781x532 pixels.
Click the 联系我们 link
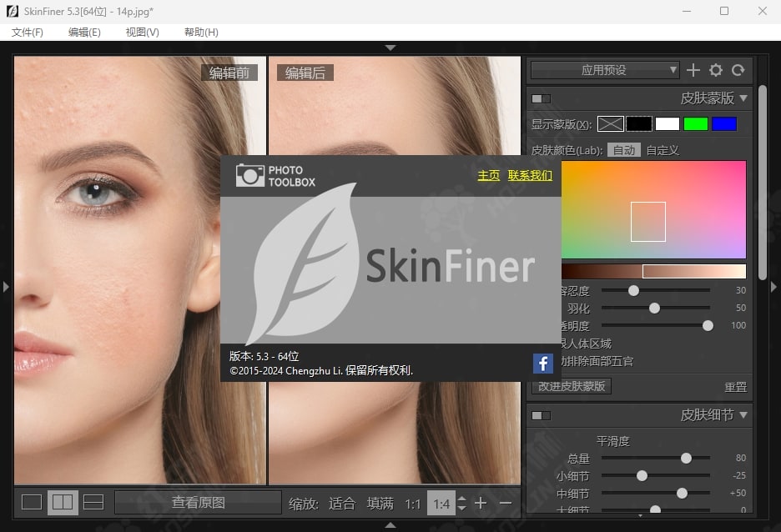530,175
